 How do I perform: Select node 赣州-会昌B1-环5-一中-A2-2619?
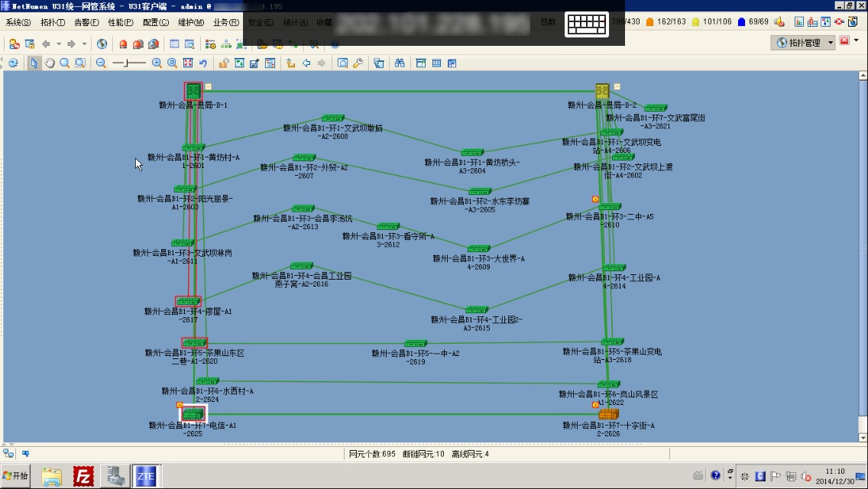[x=415, y=343]
